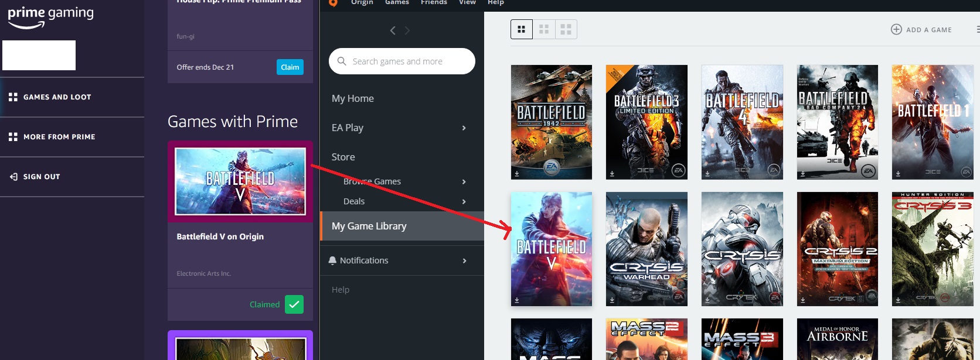Click download icon on Crysis 3 tile
Image resolution: width=980 pixels, height=360 pixels.
pos(898,300)
